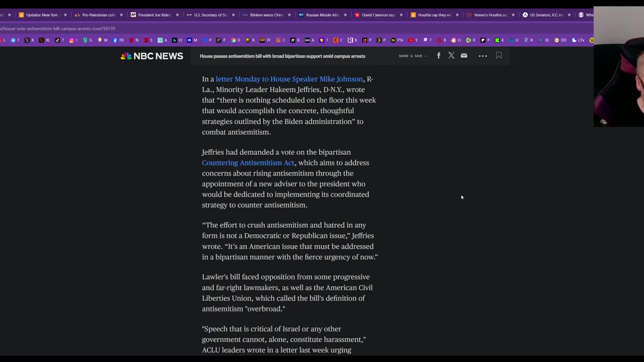
Task: Open the TF bookmark
Action: (x=265, y=40)
